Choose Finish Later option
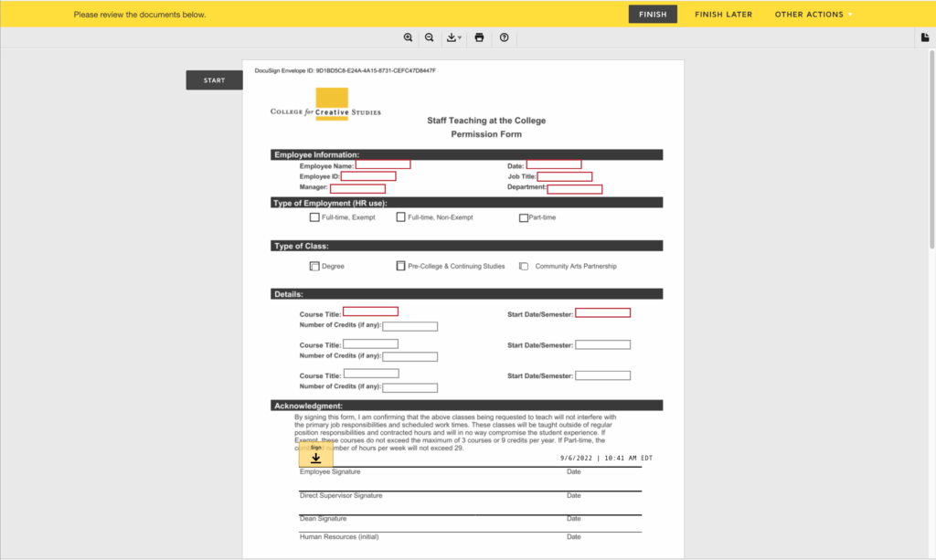The height and width of the screenshot is (560, 936). (723, 15)
